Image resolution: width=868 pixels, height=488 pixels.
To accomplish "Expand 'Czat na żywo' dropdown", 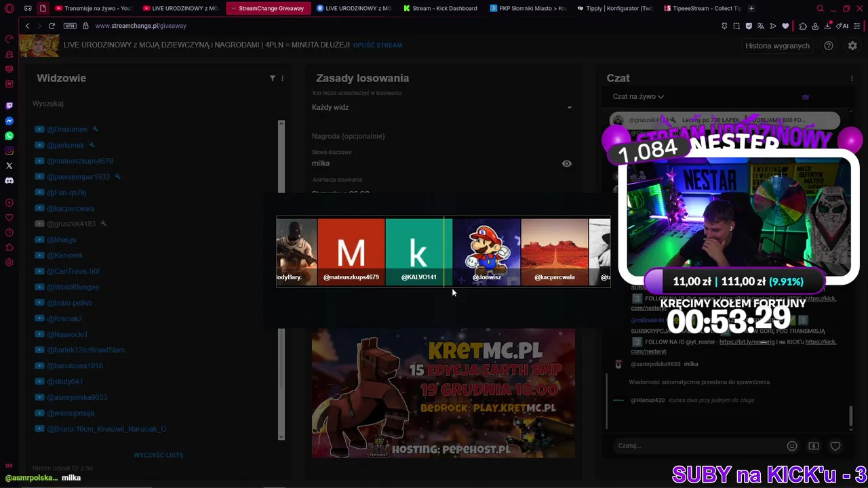I will pos(638,96).
